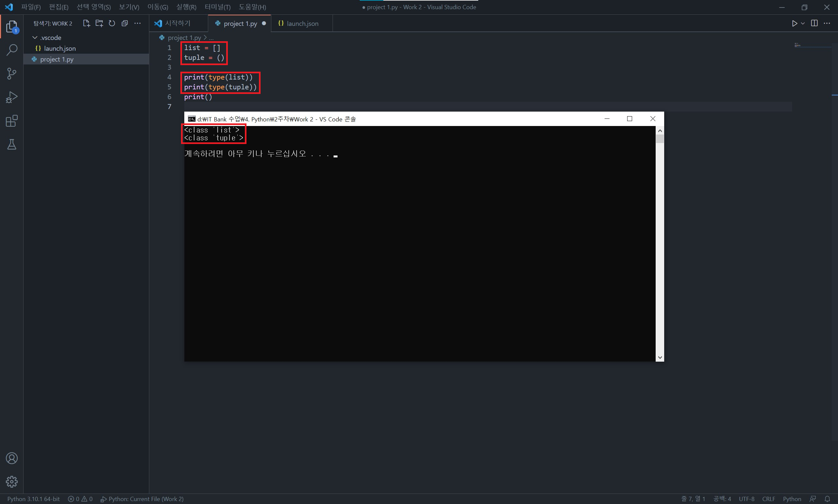This screenshot has height=504, width=838.
Task: Open the Search view in activity bar
Action: coord(12,50)
